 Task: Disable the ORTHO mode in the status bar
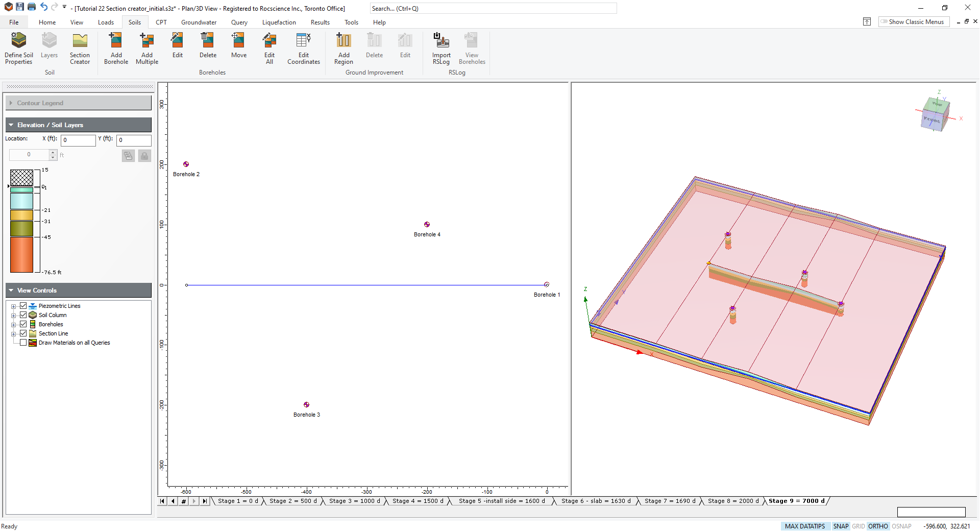tap(878, 526)
